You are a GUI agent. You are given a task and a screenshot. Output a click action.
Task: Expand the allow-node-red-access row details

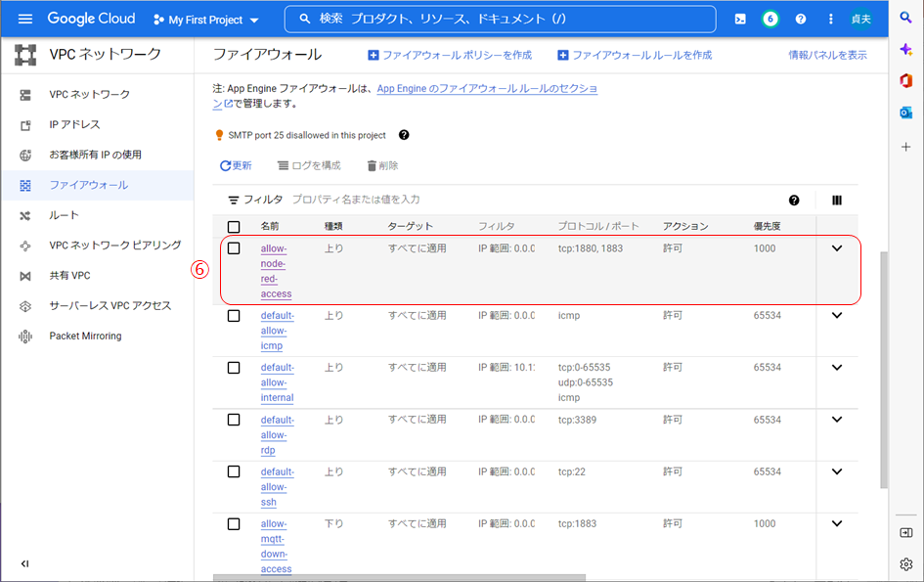(836, 248)
